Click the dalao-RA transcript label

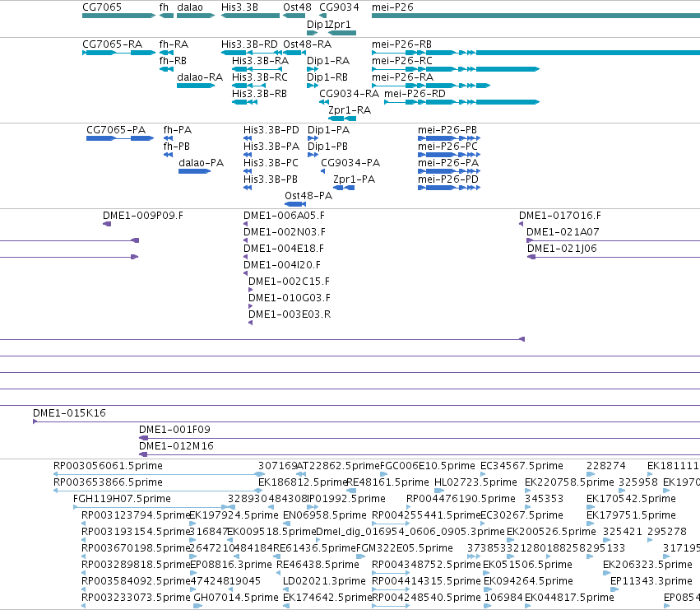200,77
